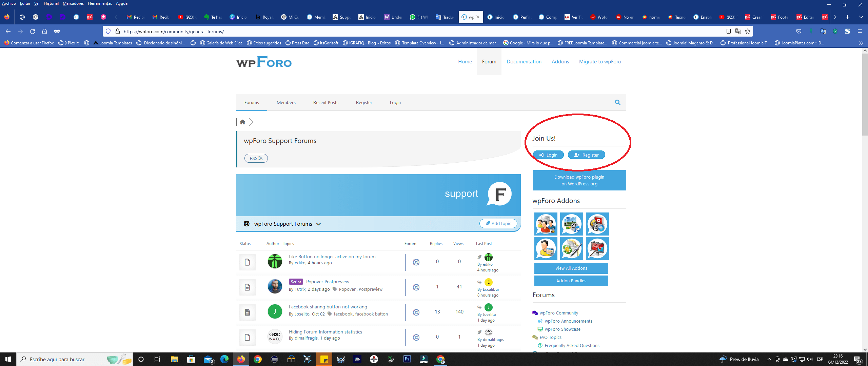This screenshot has width=868, height=366.
Task: Open the image gallery addon thumbnail
Action: click(x=571, y=224)
